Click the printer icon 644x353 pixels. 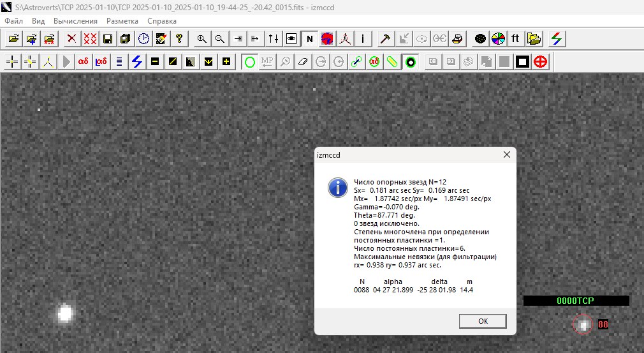(x=457, y=39)
